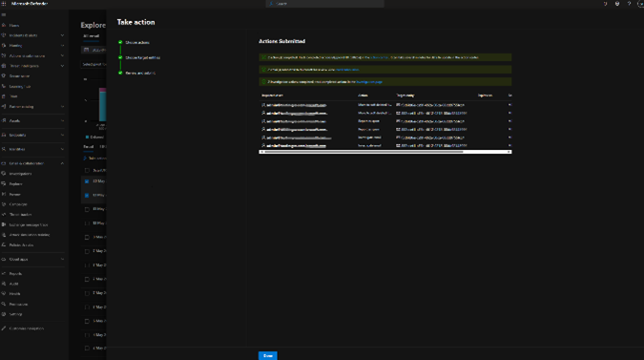Open the feedback icon in top bar
This screenshot has height=360, width=644.
pyautogui.click(x=605, y=4)
